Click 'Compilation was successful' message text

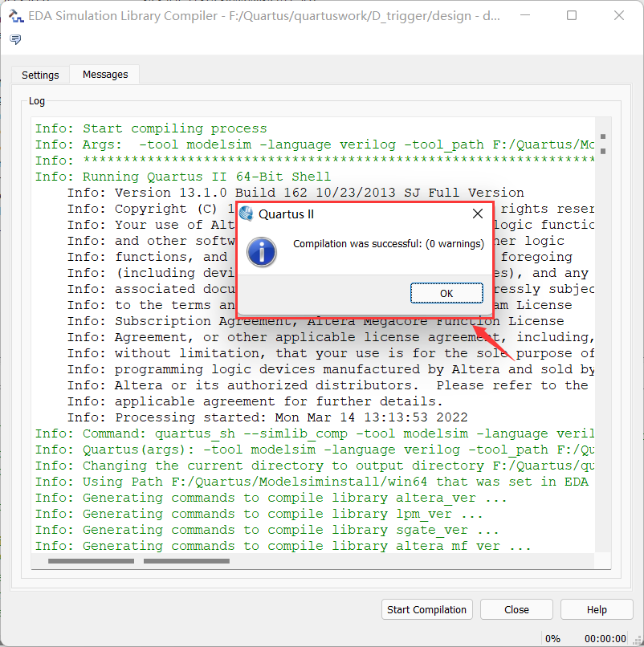[389, 244]
